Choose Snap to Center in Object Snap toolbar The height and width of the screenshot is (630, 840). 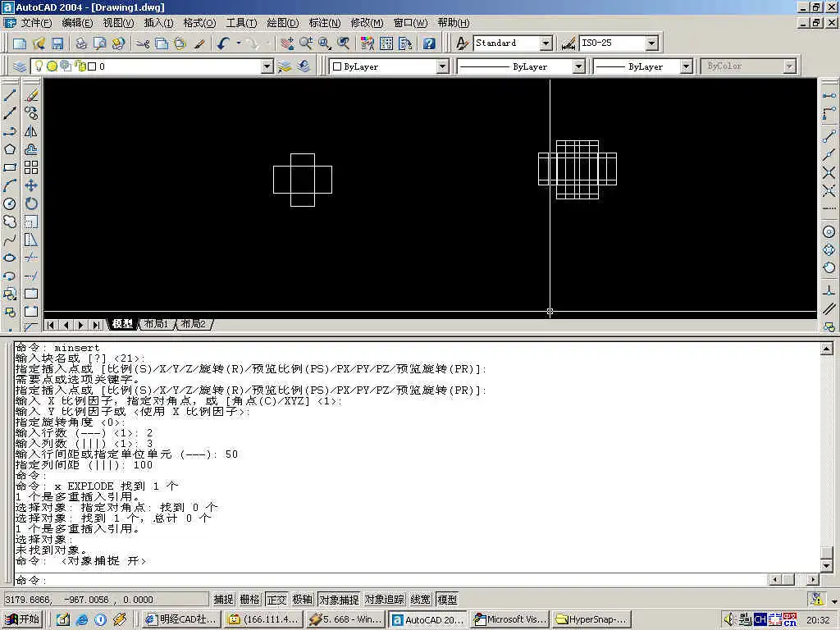(829, 231)
